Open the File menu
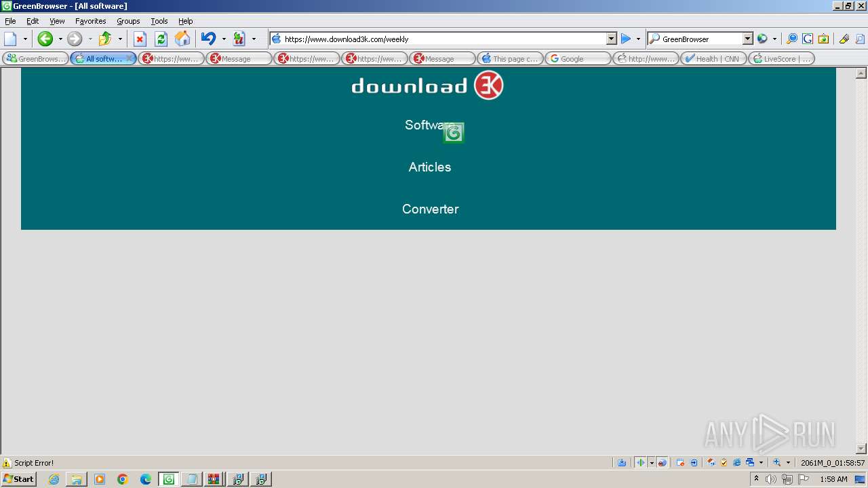Screen dimensions: 868x488 pos(10,21)
